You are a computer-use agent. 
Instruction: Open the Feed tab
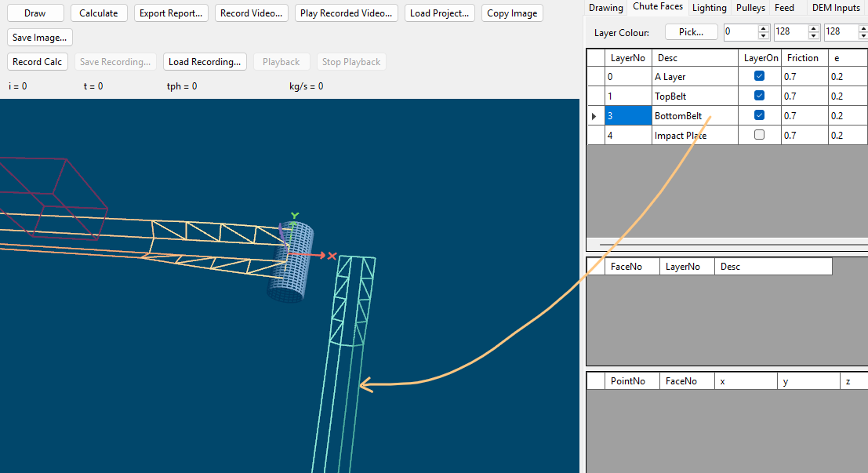click(x=784, y=8)
